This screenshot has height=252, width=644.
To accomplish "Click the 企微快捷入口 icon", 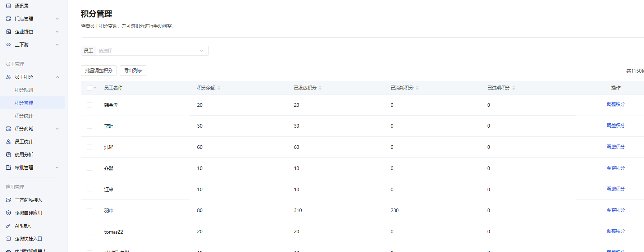I will coord(9,239).
